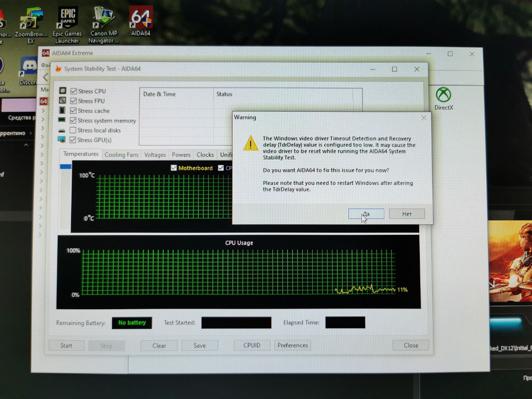Image resolution: width=532 pixels, height=399 pixels.
Task: Click the Clear button
Action: (159, 345)
